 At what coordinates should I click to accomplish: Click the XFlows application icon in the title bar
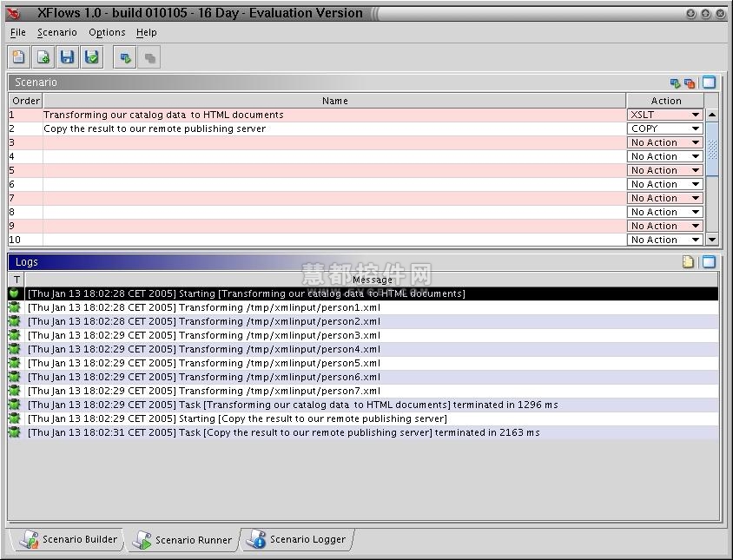coord(14,13)
